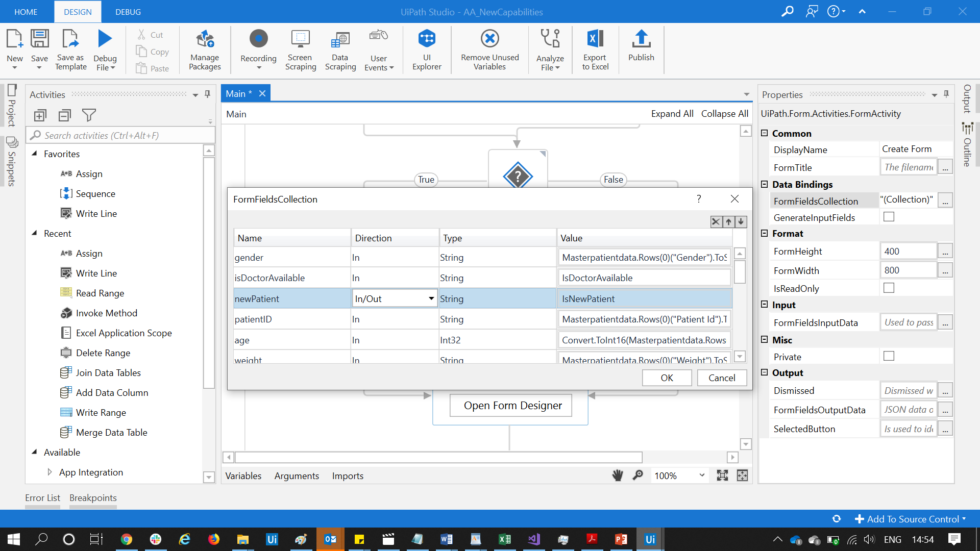Open Data Scraping wizard
This screenshot has width=980, height=551.
click(x=340, y=39)
